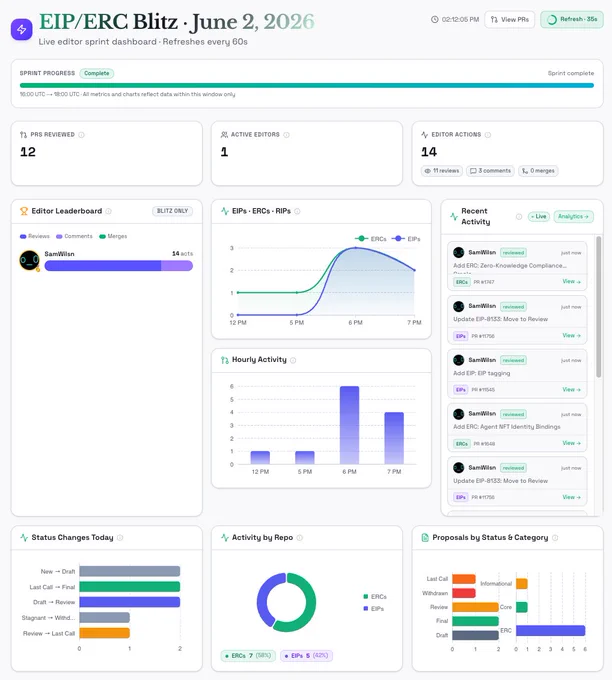
Task: Click the Proposals by Status & Category info icon
Action: (555, 538)
